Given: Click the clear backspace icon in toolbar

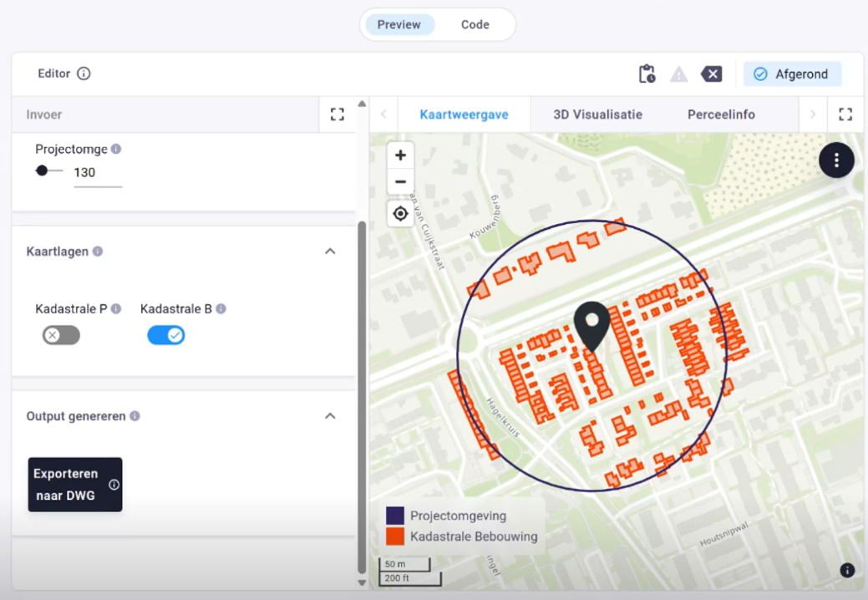Looking at the screenshot, I should [711, 74].
